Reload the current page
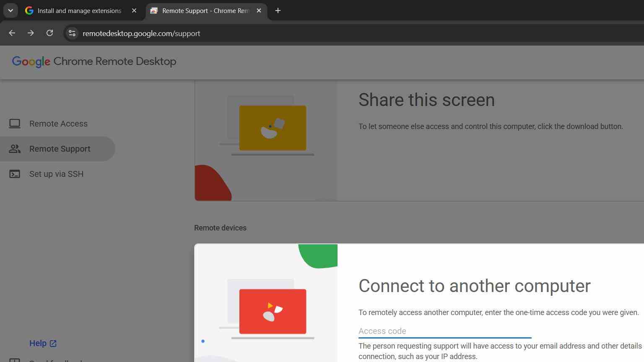Image resolution: width=644 pixels, height=362 pixels. [x=49, y=33]
